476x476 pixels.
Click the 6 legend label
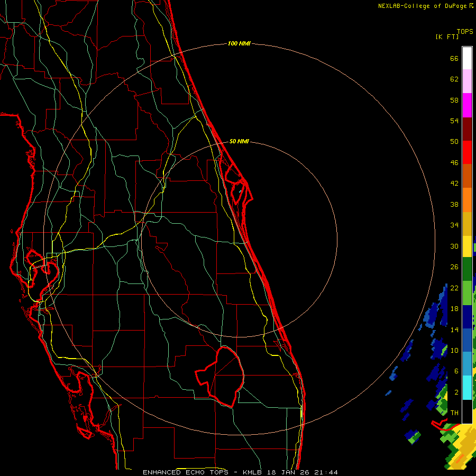[456, 371]
